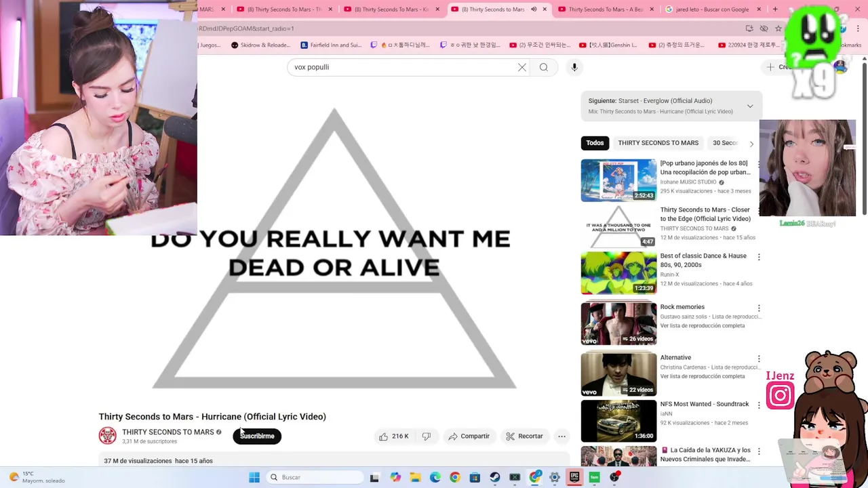Click the install app icon in the address bar
This screenshot has width=868, height=488.
pos(749,28)
